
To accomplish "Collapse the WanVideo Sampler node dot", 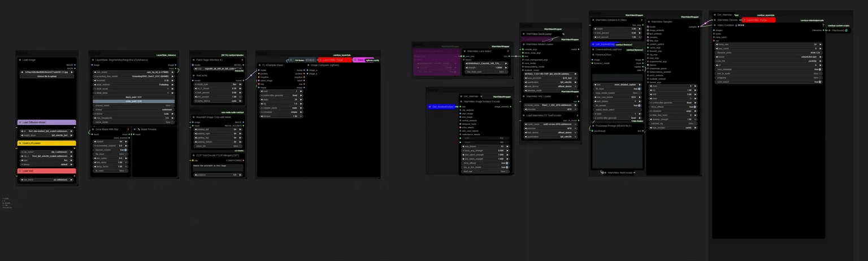I will point(649,21).
